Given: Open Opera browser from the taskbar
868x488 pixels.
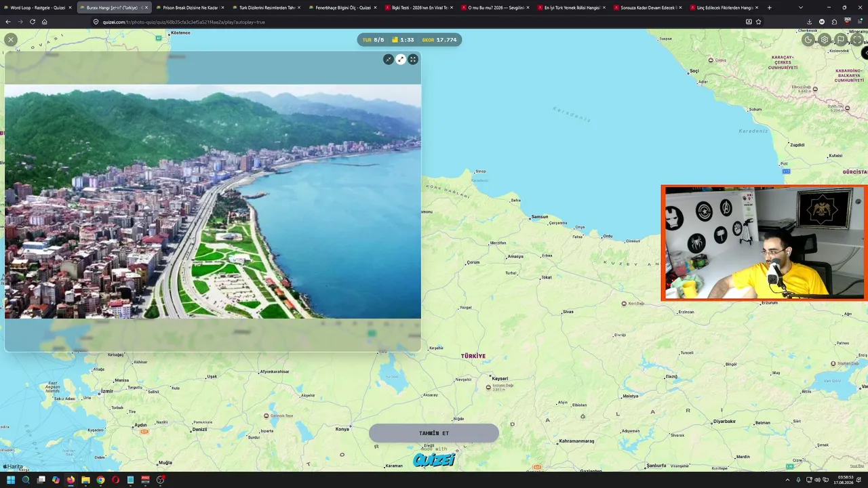Looking at the screenshot, I should coord(115,480).
